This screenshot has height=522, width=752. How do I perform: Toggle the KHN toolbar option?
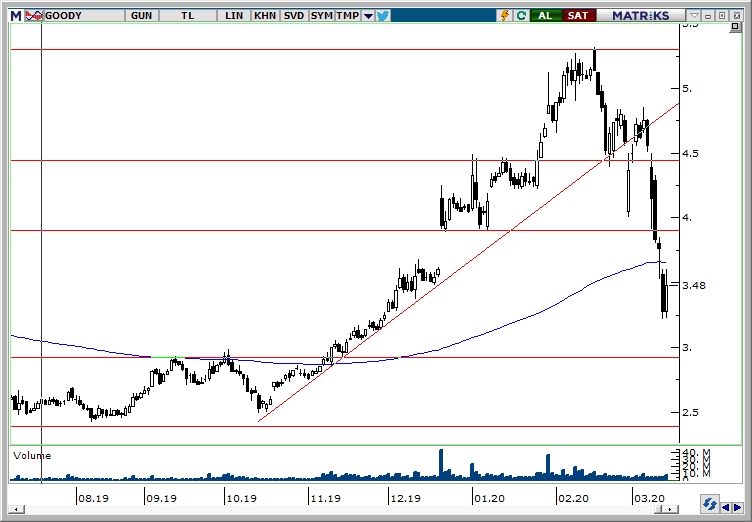coord(265,15)
